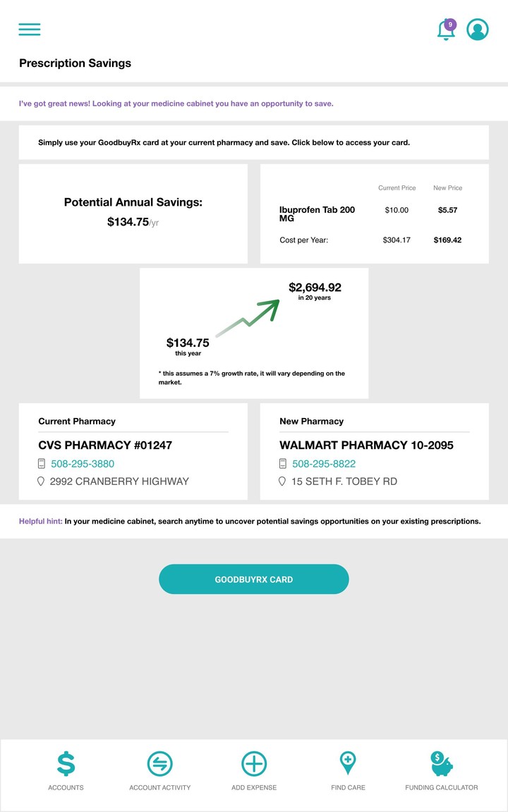Open the Account Activity arrows icon
Viewport: 508px width, 812px height.
tap(160, 763)
